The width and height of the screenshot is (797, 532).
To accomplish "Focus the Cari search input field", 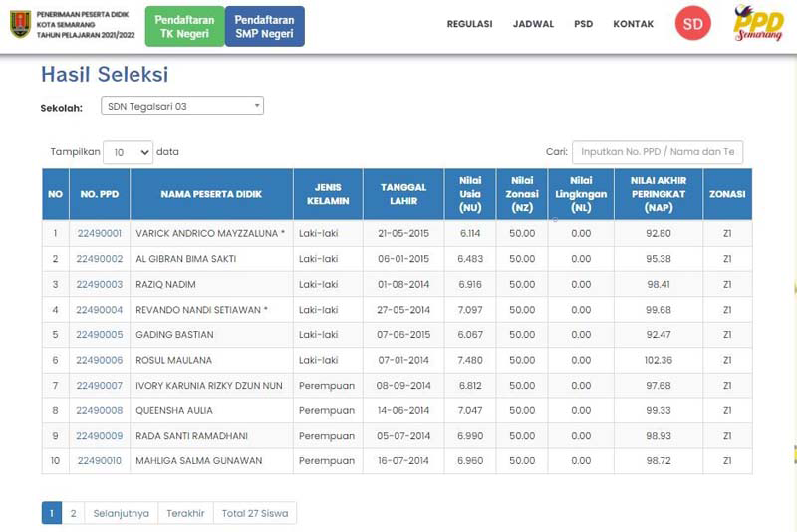I will click(x=657, y=152).
